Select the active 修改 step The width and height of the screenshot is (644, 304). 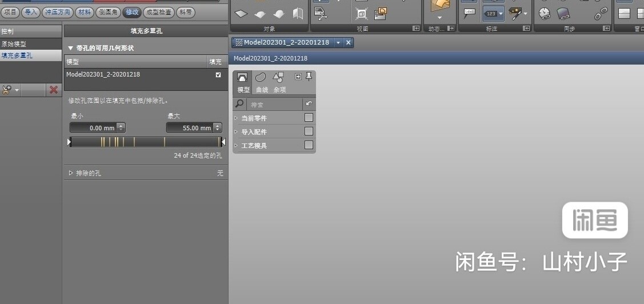tap(132, 13)
